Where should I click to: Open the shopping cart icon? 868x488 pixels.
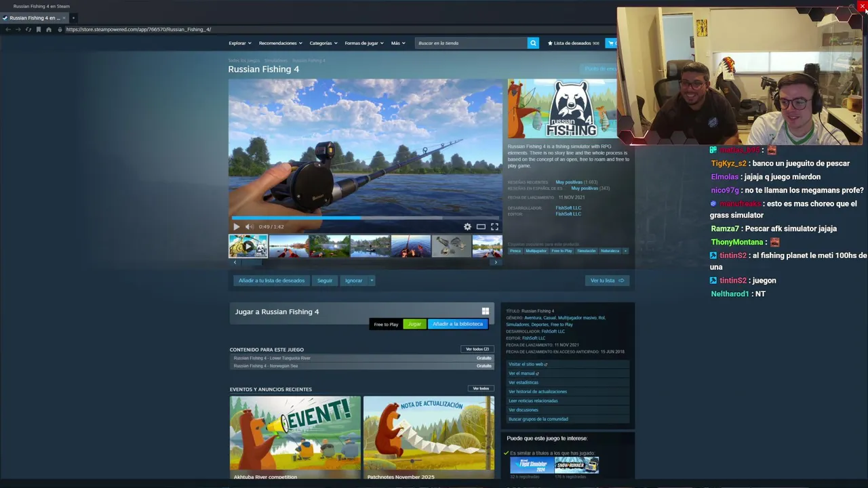coord(611,43)
